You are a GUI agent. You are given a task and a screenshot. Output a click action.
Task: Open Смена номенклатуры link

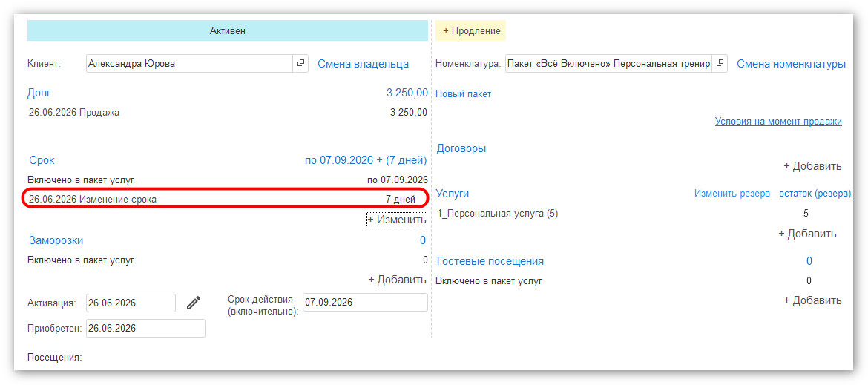tap(791, 64)
